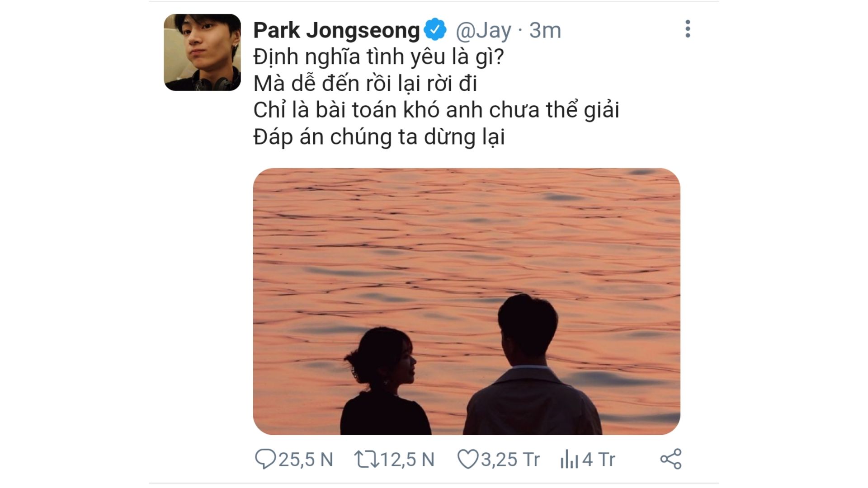
Task: Click the 12,5 N retweet count
Action: tap(407, 460)
